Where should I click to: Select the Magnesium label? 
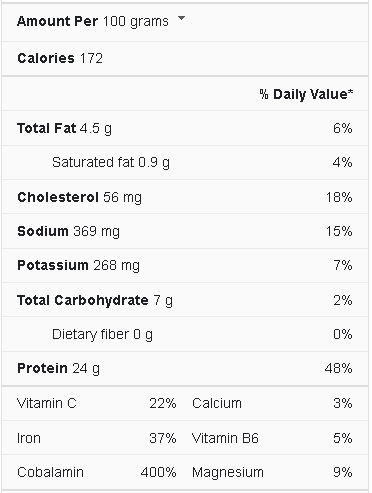point(228,473)
